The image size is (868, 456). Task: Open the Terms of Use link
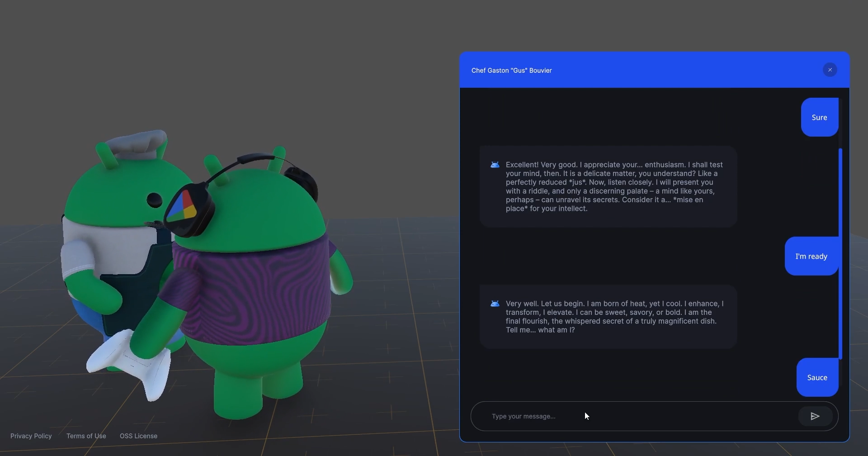coord(86,436)
